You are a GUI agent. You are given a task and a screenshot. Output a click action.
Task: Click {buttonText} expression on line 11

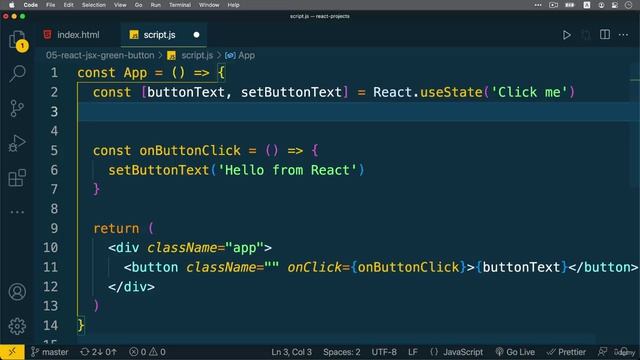pyautogui.click(x=521, y=267)
